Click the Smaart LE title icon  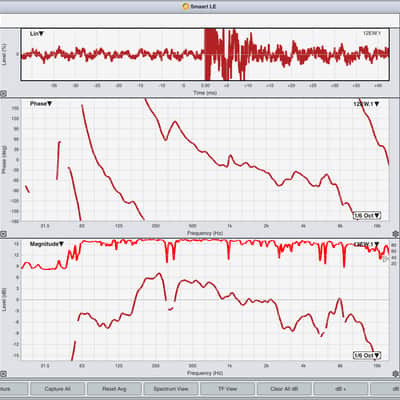pyautogui.click(x=186, y=6)
